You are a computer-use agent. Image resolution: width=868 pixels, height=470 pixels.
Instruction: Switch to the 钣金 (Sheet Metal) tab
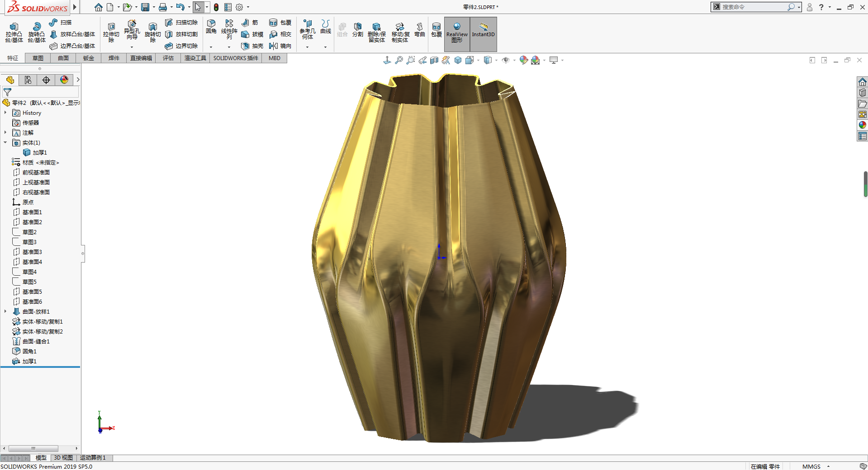89,58
